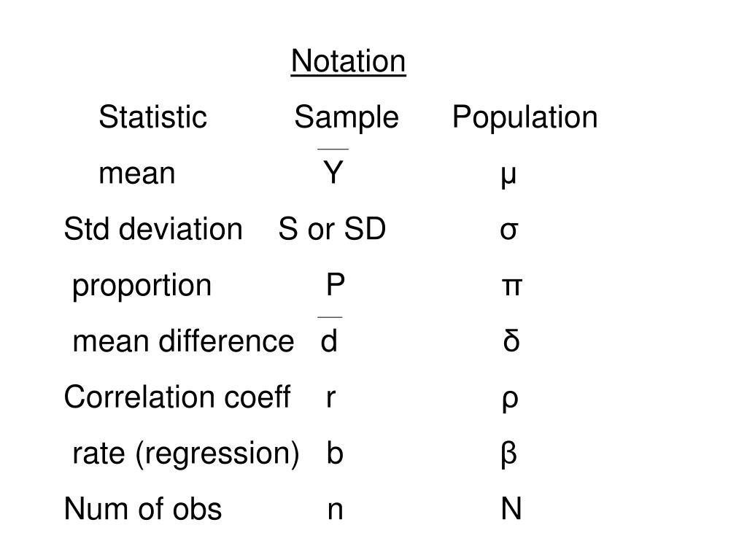Screen dimensions: 747x560
Task: Click the sample correlation letter r
Action: click(331, 398)
